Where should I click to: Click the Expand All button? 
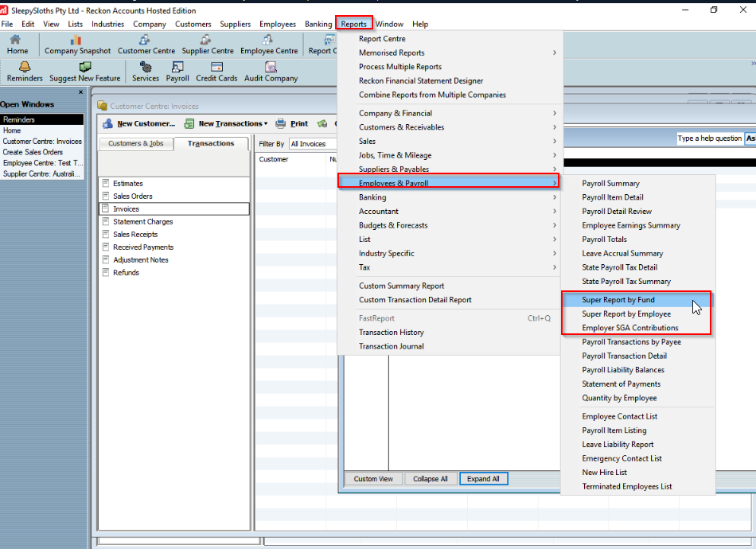coord(483,479)
